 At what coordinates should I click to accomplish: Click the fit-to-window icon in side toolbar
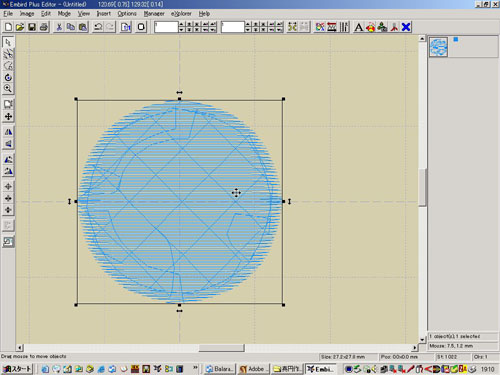click(8, 104)
